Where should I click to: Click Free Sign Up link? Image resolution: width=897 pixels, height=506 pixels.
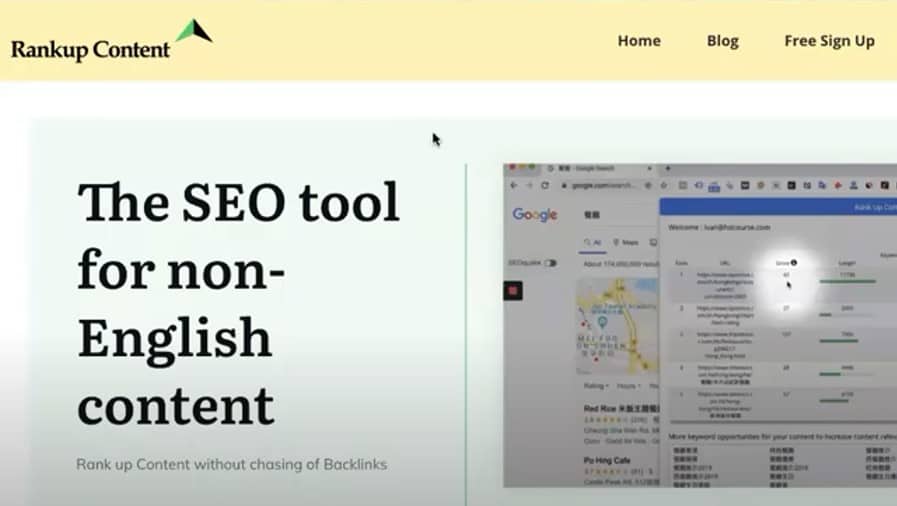pyautogui.click(x=829, y=41)
